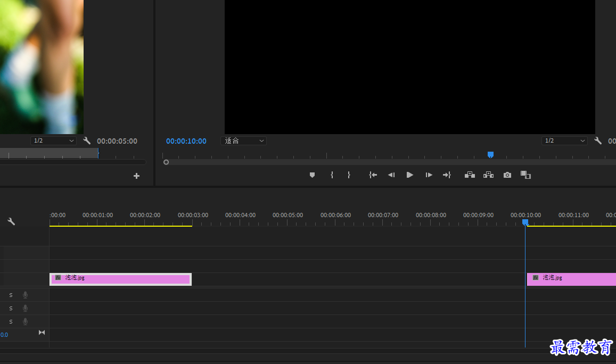Screen dimensions: 616x364
Task: Select the first 泡泡.jpg clip
Action: point(121,279)
